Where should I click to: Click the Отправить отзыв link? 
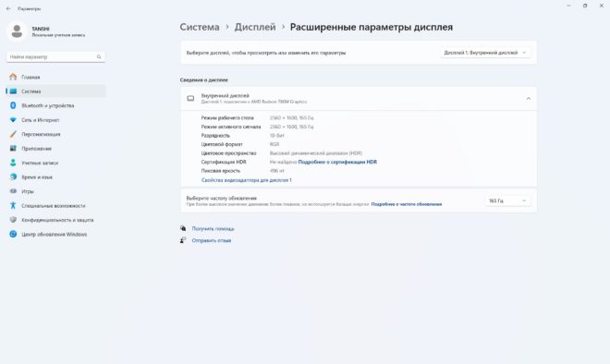[212, 240]
